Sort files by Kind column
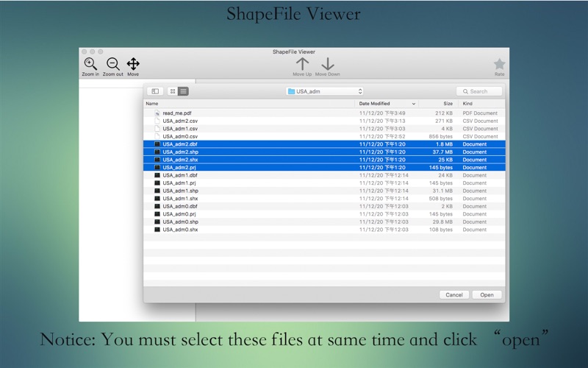588x368 pixels. point(467,104)
